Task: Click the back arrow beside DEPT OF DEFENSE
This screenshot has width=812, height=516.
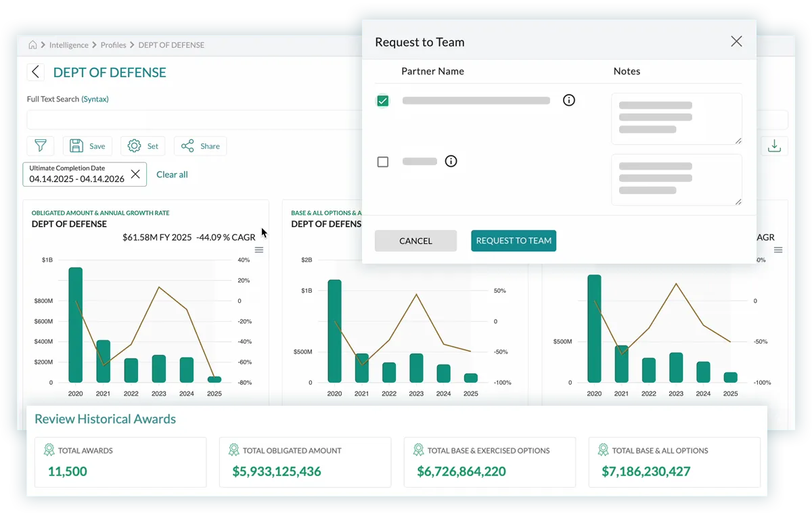Action: [x=35, y=72]
